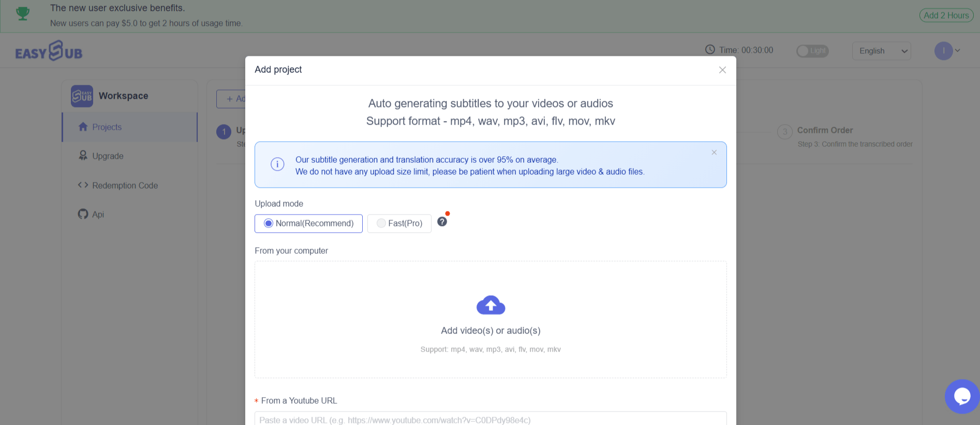Viewport: 980px width, 425px height.
Task: Click "From your computer" label
Action: click(291, 251)
